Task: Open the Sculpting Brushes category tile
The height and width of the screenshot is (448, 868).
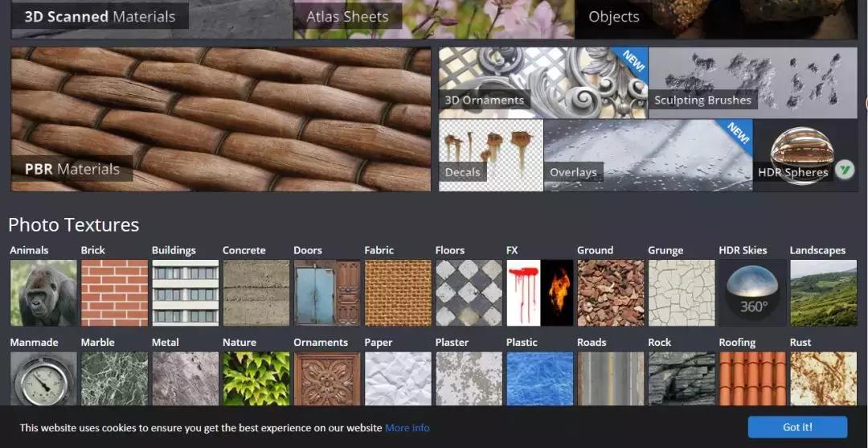Action: pos(753,83)
